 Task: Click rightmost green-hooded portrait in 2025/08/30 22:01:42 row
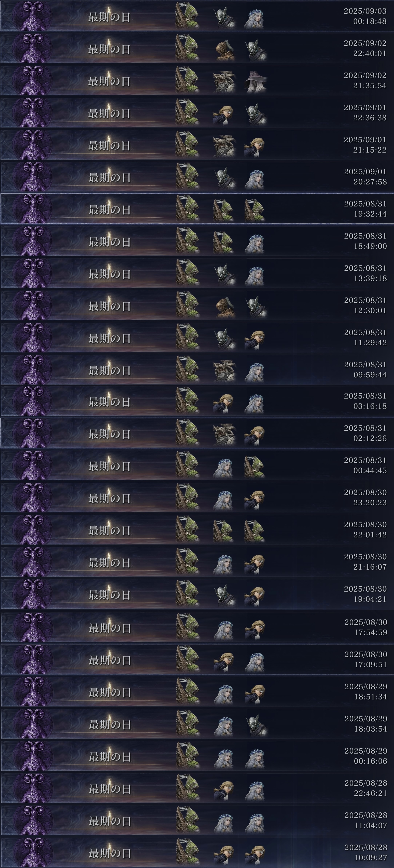[255, 531]
